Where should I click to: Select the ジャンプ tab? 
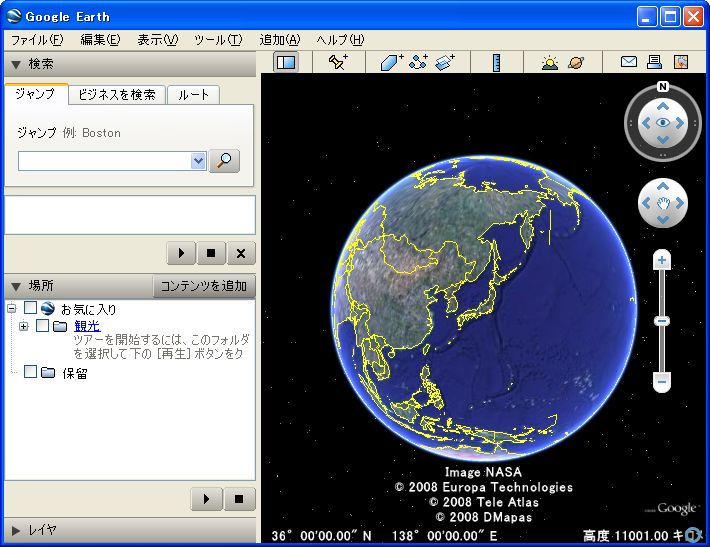(36, 94)
